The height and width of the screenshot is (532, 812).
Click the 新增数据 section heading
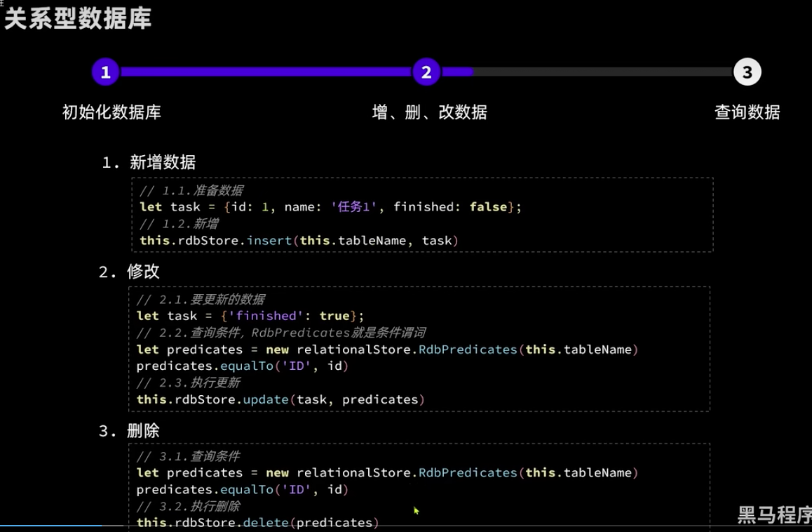click(162, 163)
